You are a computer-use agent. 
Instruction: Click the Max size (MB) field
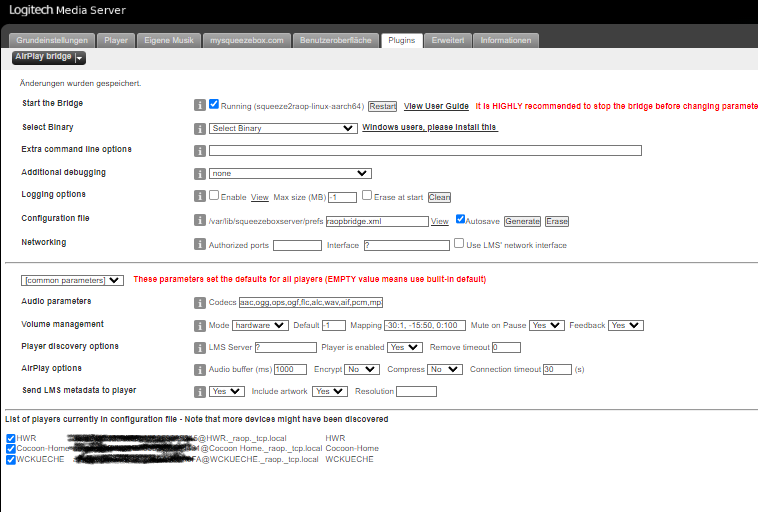click(x=342, y=197)
